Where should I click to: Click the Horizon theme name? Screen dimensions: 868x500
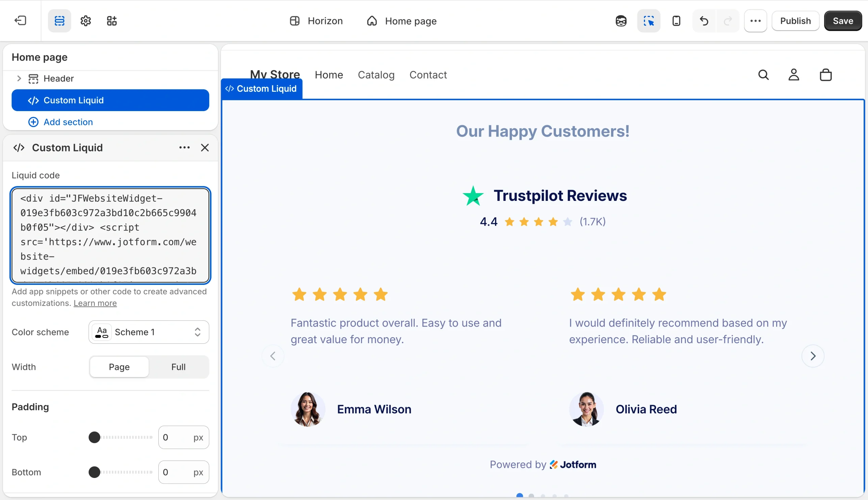(x=325, y=21)
